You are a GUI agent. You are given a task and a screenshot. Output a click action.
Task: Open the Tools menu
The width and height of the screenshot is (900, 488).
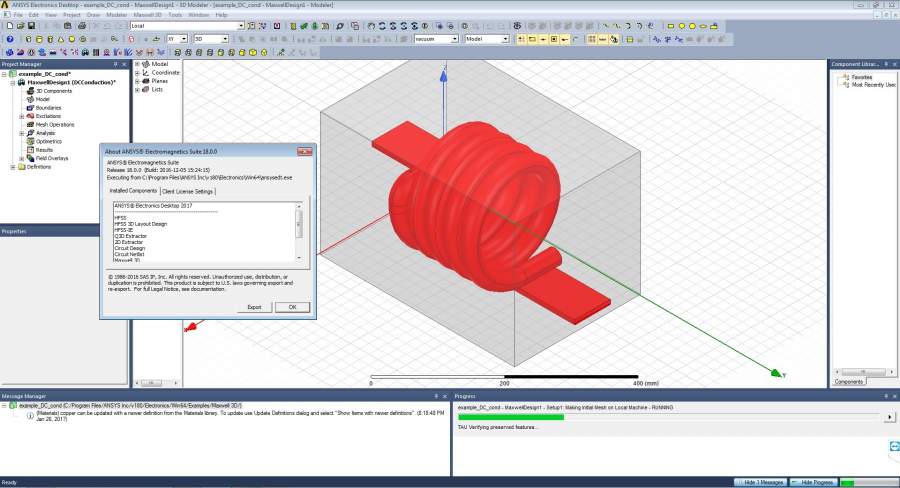[175, 15]
